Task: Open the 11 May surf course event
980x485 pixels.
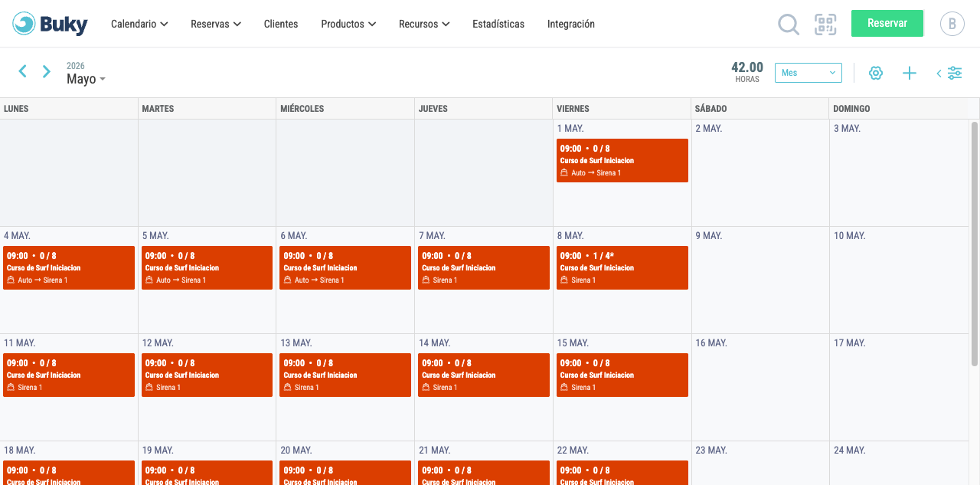Action: coord(69,375)
